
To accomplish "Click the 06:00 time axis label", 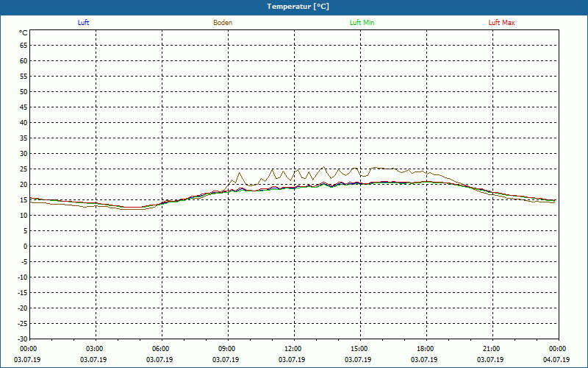I will pyautogui.click(x=160, y=349).
